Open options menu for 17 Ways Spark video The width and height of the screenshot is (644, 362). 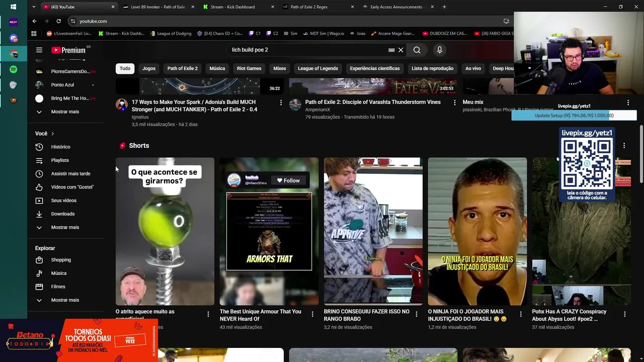click(281, 103)
